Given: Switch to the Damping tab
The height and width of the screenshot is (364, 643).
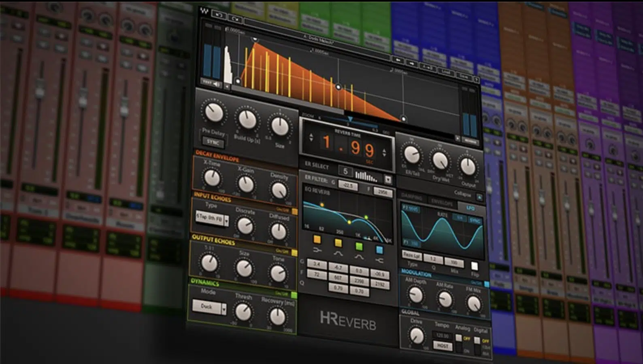Looking at the screenshot, I should pos(412,197).
